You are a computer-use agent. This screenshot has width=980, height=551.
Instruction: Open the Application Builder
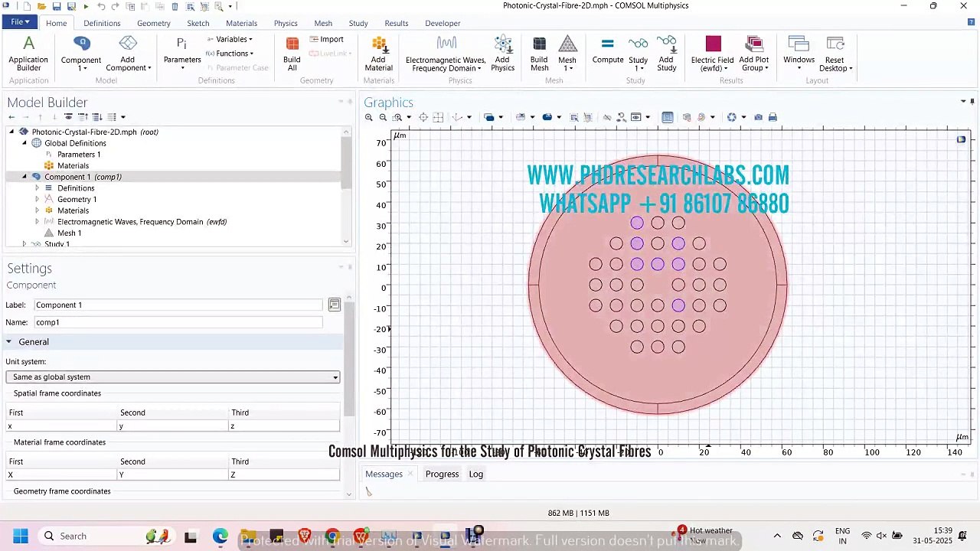click(28, 54)
